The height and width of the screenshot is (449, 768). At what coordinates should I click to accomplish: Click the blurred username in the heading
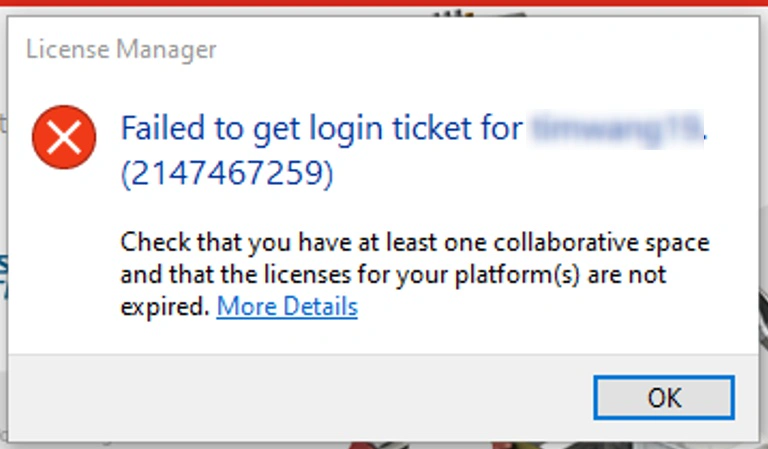click(x=617, y=128)
